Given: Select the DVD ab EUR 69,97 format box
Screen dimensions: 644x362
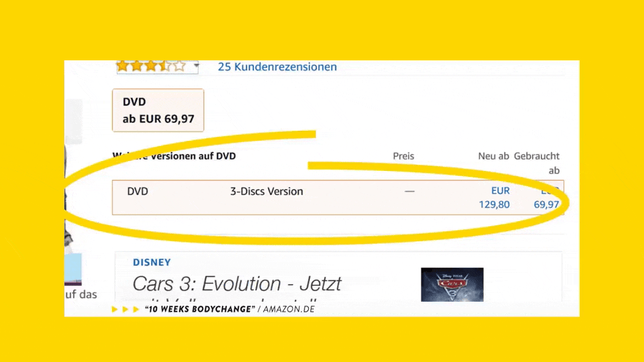Looking at the screenshot, I should pos(158,111).
